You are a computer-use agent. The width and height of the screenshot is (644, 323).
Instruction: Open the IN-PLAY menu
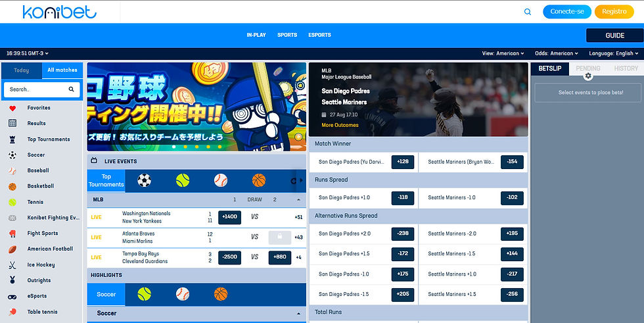tap(256, 35)
